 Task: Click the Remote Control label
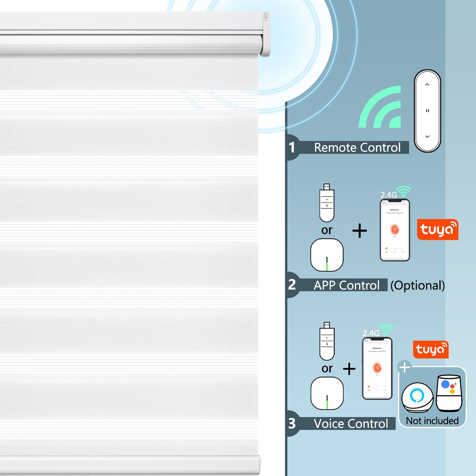point(357,148)
